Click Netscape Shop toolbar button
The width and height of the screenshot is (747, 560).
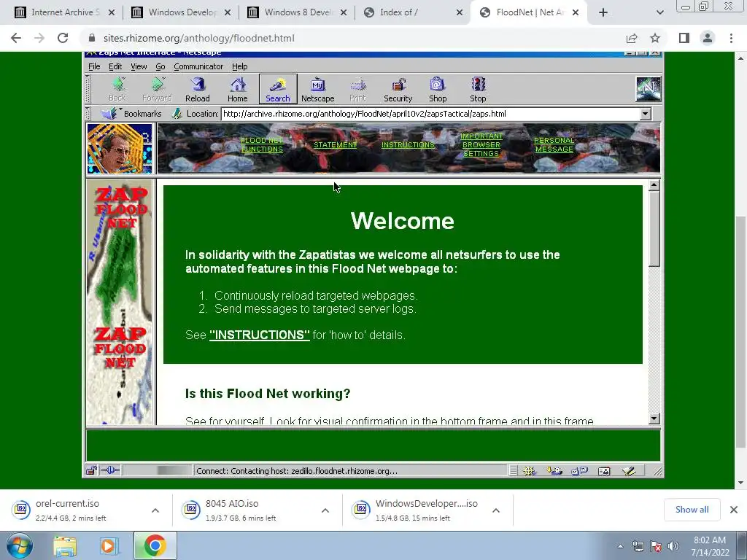point(438,89)
